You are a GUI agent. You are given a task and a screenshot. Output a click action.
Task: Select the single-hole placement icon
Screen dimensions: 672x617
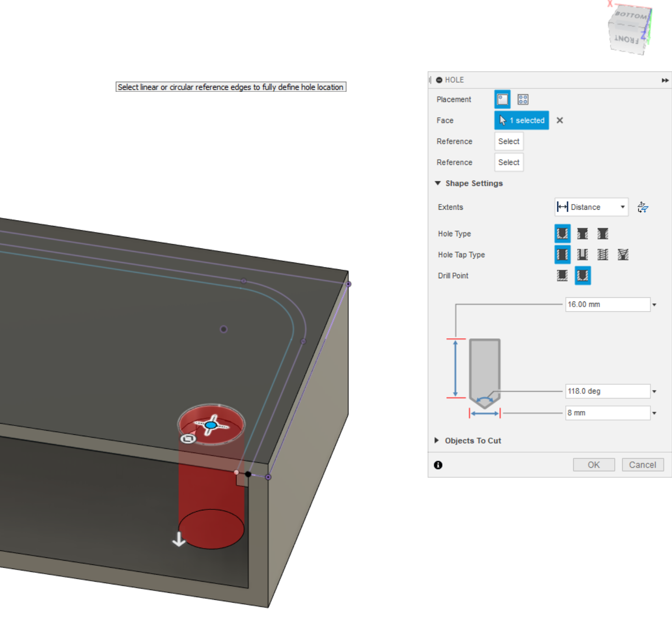click(x=502, y=99)
